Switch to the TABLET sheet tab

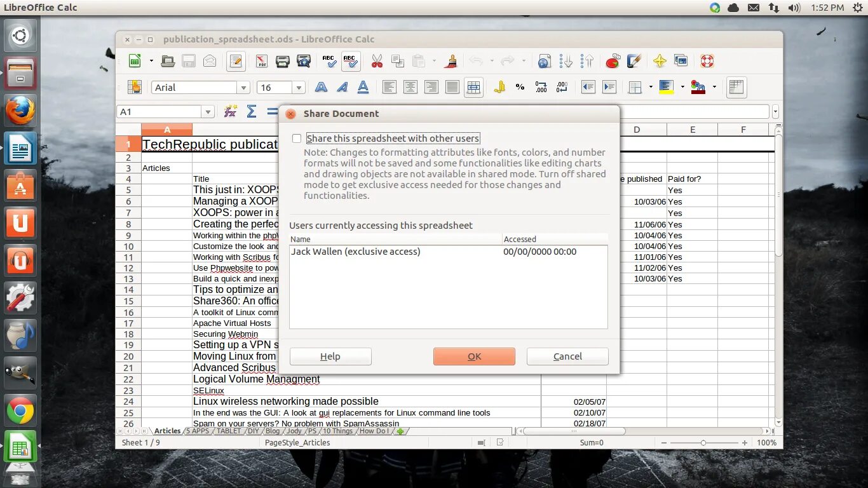point(229,431)
